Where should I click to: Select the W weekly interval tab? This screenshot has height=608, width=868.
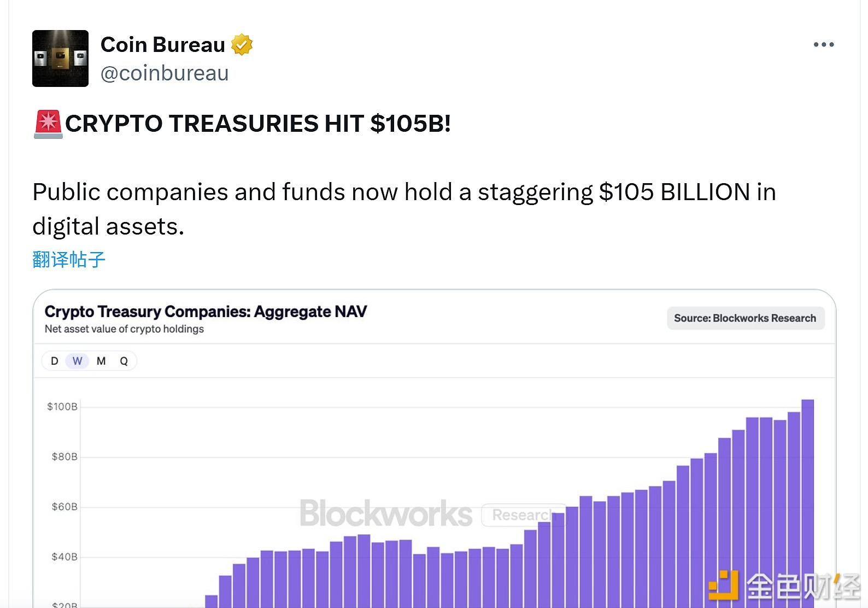pyautogui.click(x=77, y=361)
